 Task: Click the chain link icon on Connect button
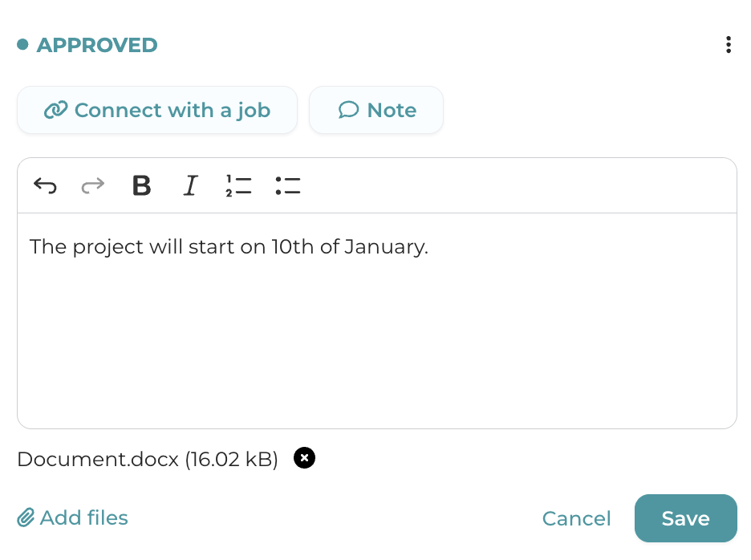tap(55, 110)
